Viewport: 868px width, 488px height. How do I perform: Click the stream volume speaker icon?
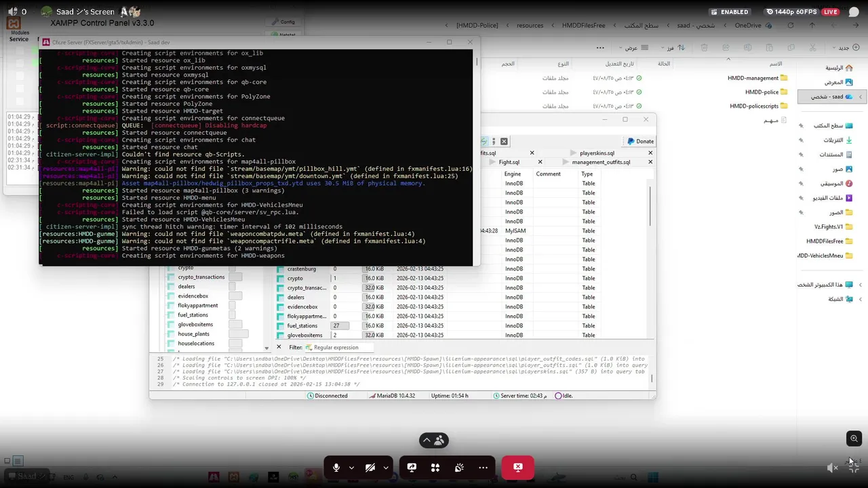832,468
